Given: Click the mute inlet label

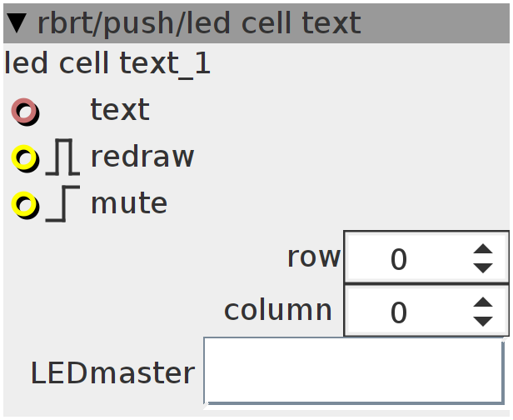Looking at the screenshot, I should point(128,203).
